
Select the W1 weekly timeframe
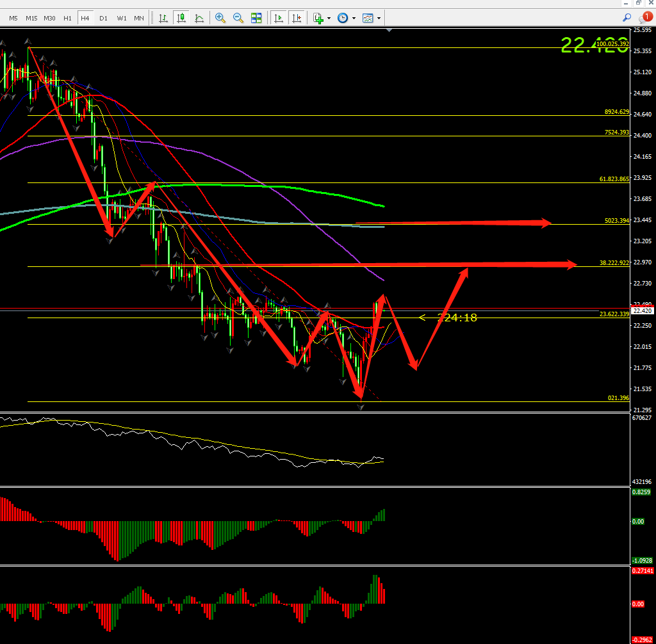(121, 18)
